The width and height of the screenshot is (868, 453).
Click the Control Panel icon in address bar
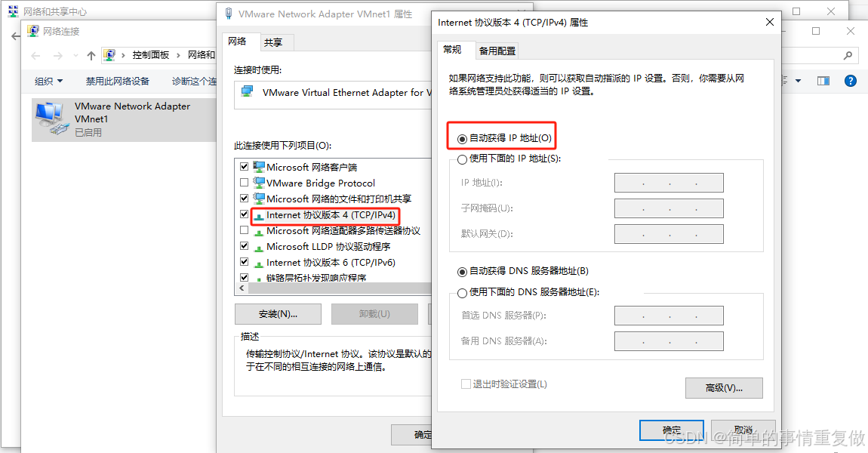click(109, 55)
